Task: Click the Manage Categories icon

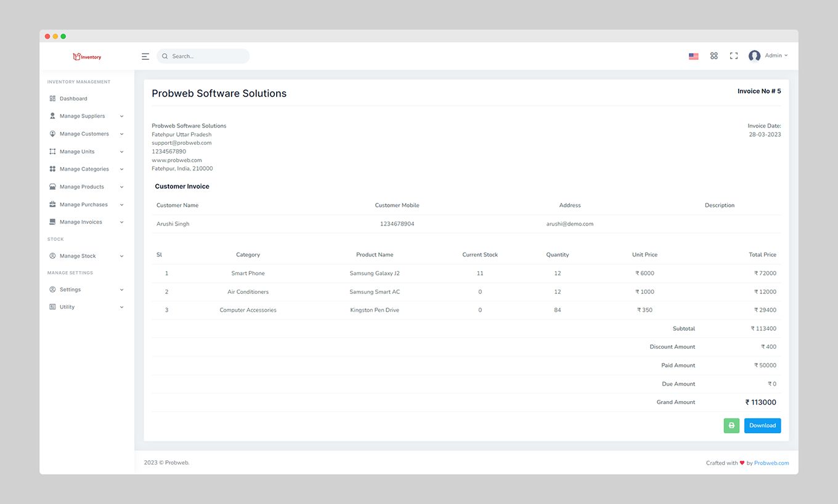Action: coord(52,169)
